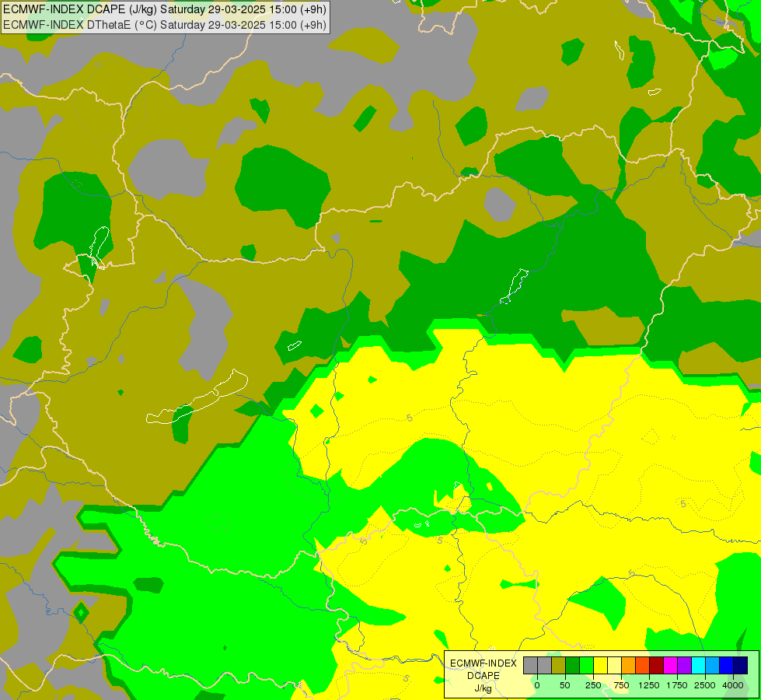
Task: Click the legend value 750
Action: pyautogui.click(x=621, y=685)
